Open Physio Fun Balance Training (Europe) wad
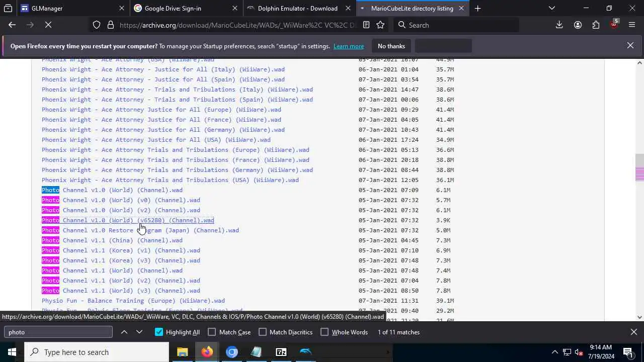The image size is (644, 362). tap(133, 301)
